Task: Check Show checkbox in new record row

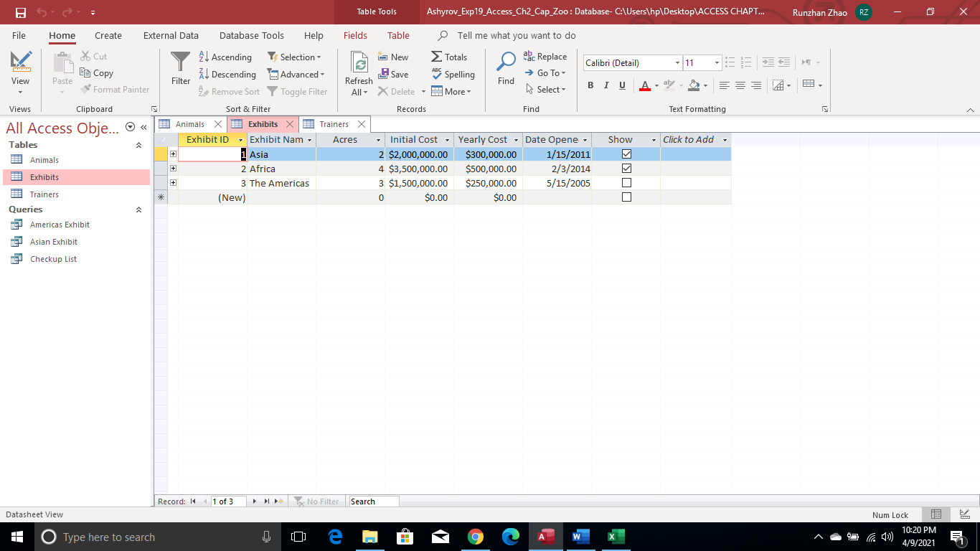Action: pyautogui.click(x=626, y=197)
